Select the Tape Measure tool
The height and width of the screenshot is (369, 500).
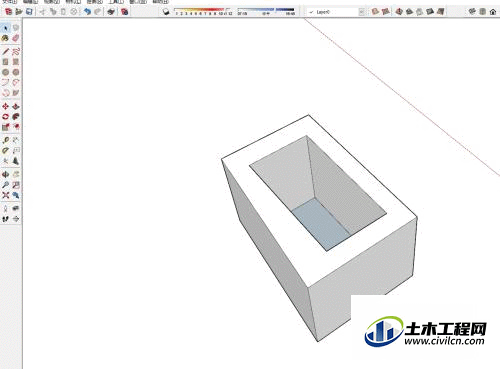click(x=5, y=140)
